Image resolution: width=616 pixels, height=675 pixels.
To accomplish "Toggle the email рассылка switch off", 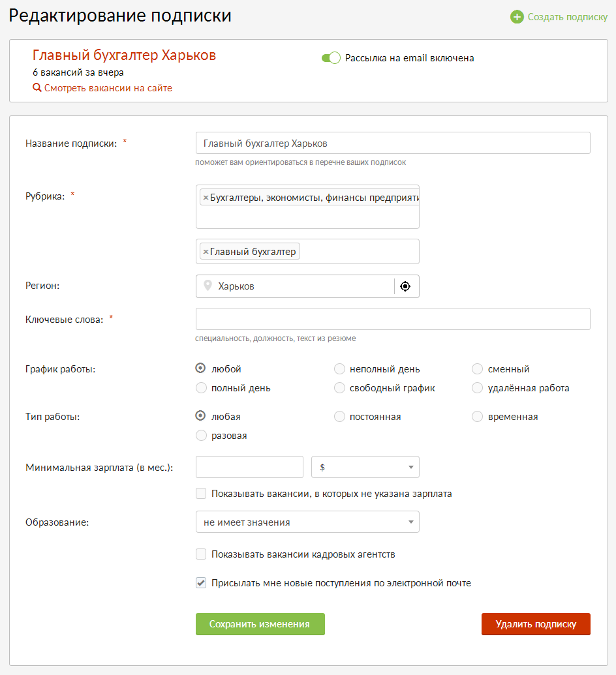I will (331, 58).
